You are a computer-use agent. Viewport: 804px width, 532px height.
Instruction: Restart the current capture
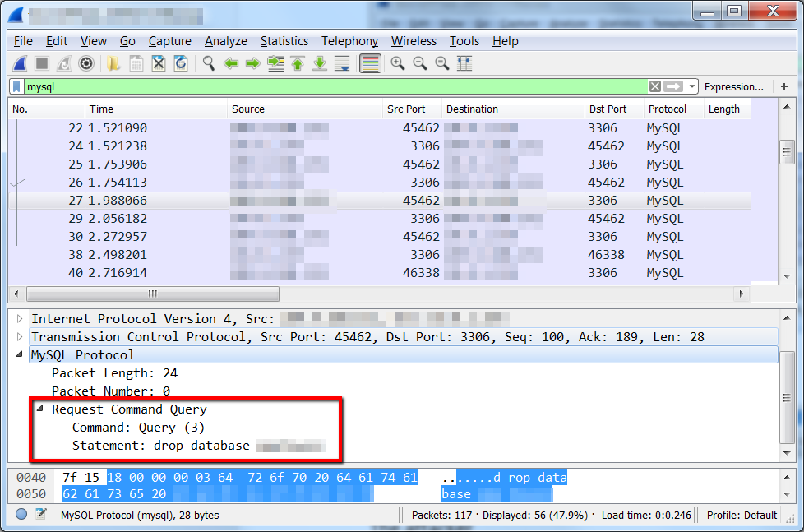pyautogui.click(x=63, y=63)
